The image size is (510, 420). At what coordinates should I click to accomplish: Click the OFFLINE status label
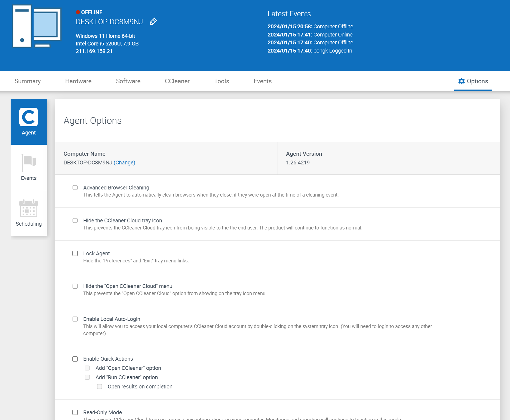coord(92,12)
